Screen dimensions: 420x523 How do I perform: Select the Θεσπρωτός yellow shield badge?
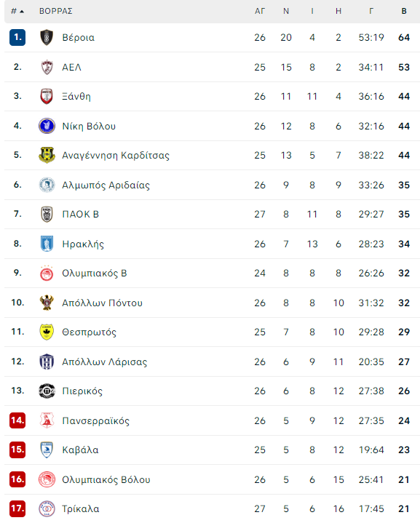click(47, 332)
